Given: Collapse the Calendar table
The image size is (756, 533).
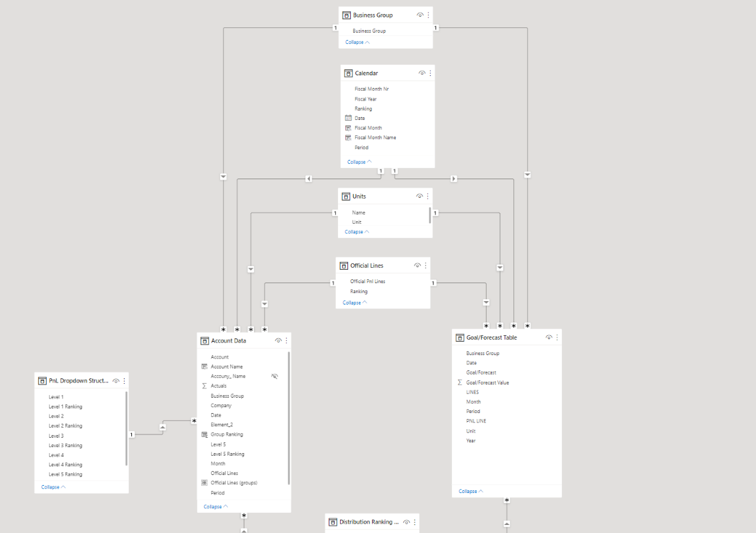Looking at the screenshot, I should 360,162.
